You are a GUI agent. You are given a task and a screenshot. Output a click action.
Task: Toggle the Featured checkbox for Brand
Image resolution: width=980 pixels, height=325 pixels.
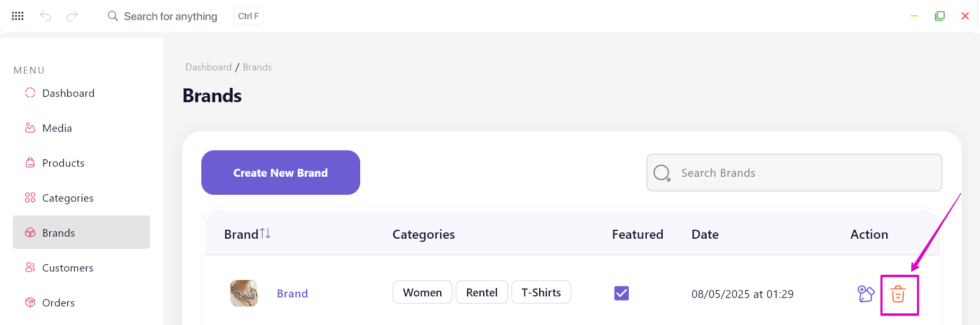(x=621, y=293)
